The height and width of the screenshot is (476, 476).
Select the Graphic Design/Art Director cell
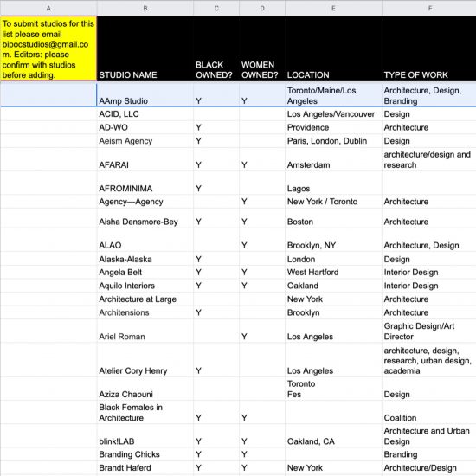(x=429, y=331)
